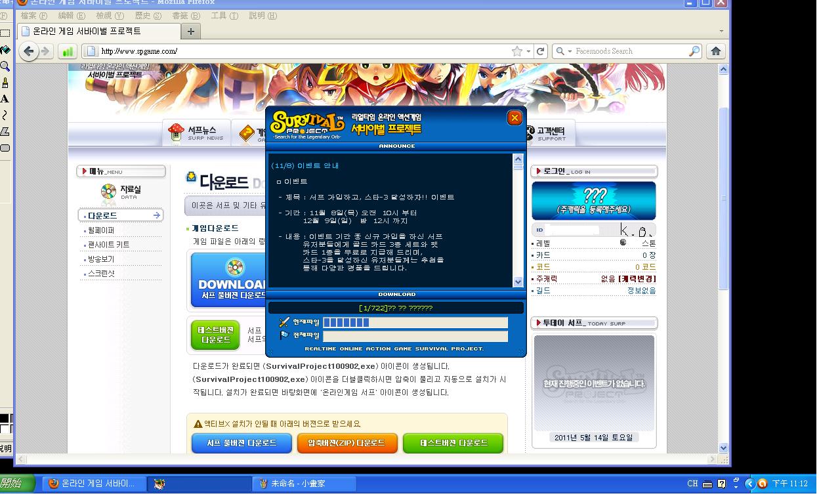Select the Brush tool in Paint

tap(5, 83)
